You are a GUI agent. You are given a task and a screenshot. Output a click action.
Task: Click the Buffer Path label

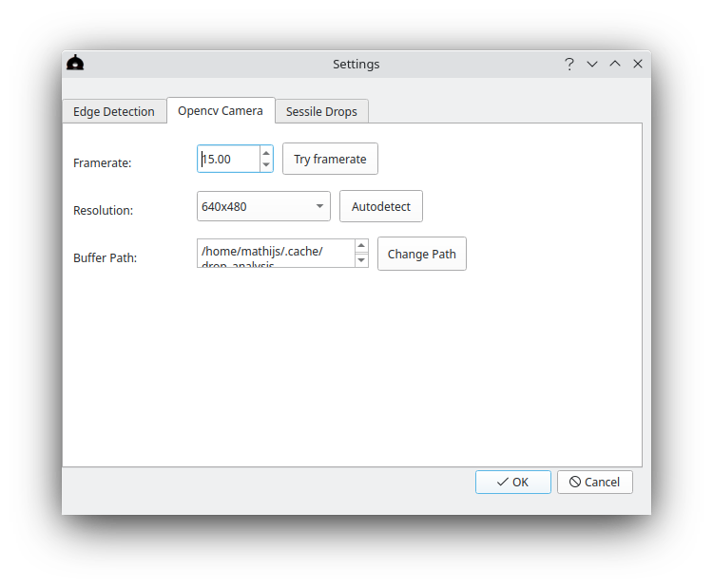pos(105,257)
